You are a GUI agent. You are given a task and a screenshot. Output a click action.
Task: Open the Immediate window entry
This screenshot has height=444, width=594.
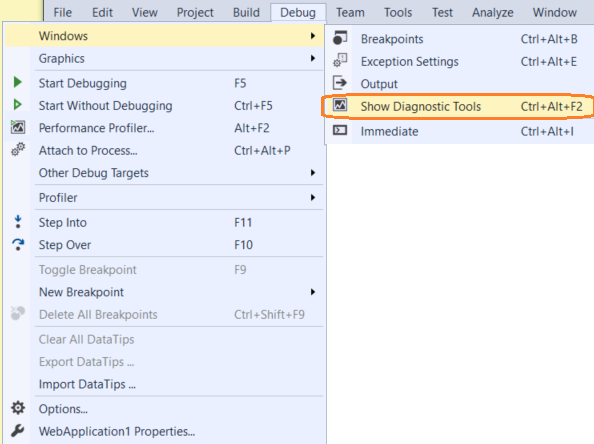(x=460, y=131)
